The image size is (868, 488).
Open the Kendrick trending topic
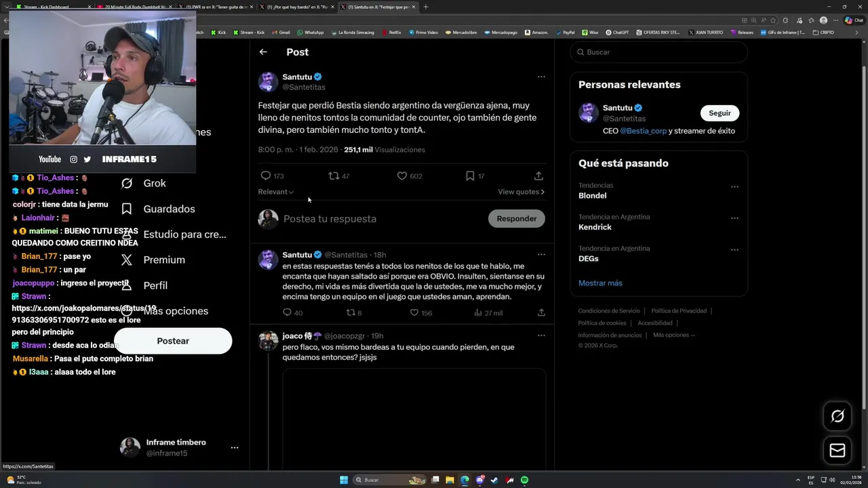tap(595, 227)
